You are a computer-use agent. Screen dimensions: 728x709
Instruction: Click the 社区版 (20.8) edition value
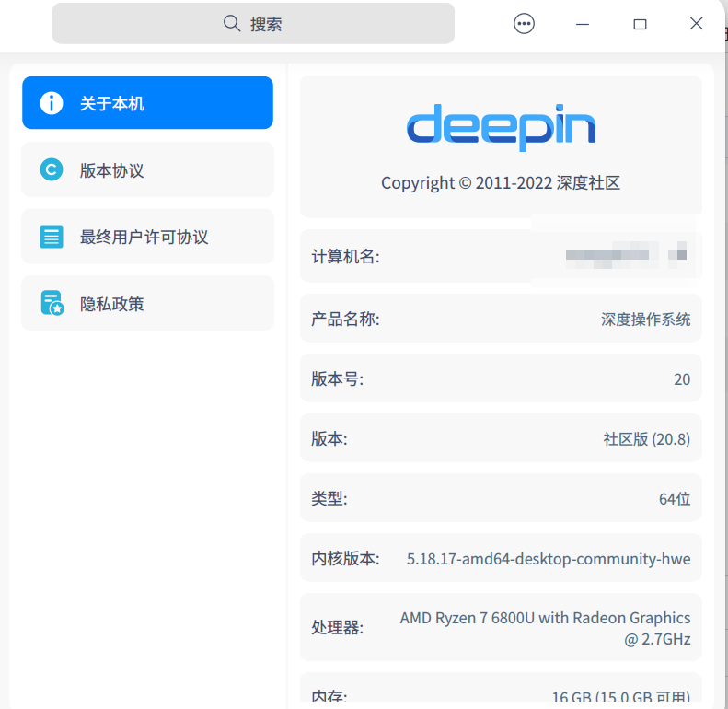click(647, 439)
